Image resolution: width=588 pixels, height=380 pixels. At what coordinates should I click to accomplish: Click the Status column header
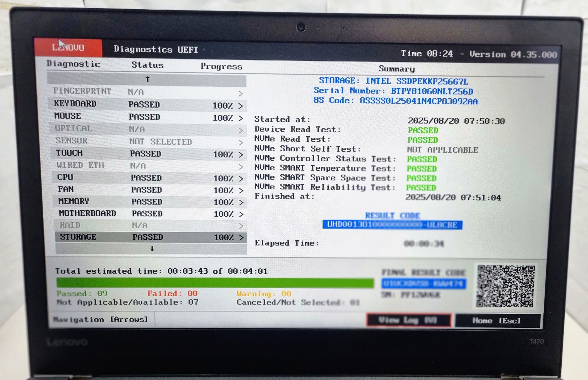[147, 65]
